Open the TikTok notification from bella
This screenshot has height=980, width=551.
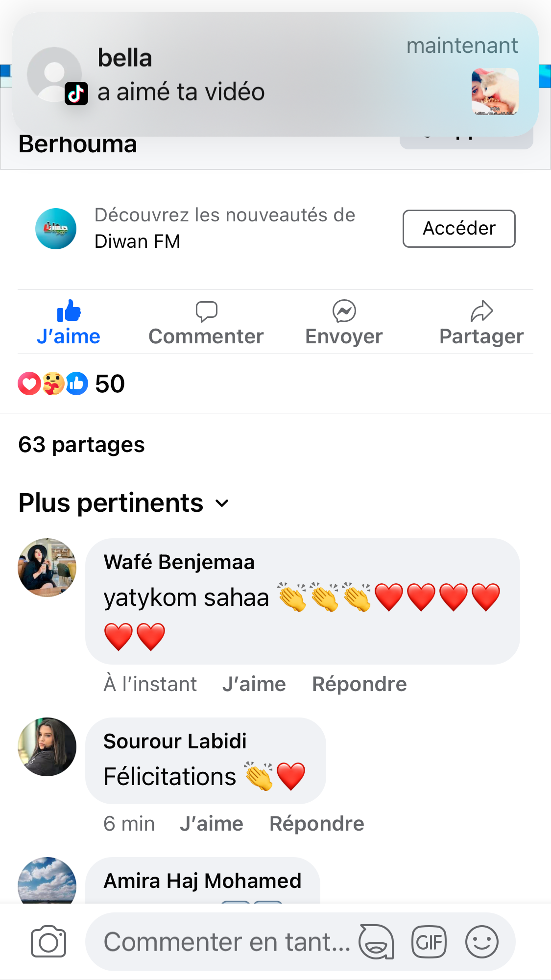tap(274, 74)
